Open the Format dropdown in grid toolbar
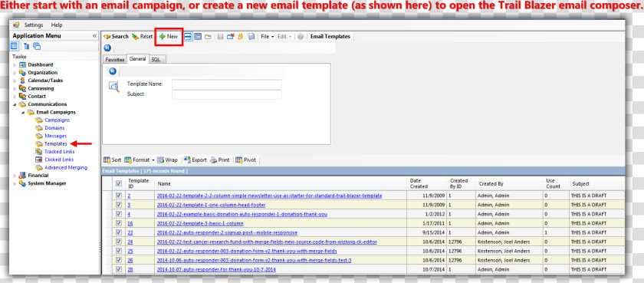The width and height of the screenshot is (644, 283). (140, 160)
